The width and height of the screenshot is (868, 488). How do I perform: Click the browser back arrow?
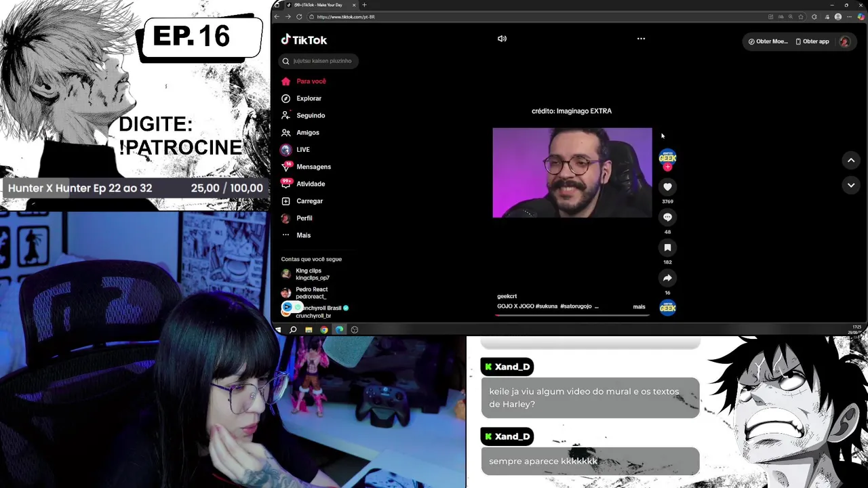click(277, 16)
